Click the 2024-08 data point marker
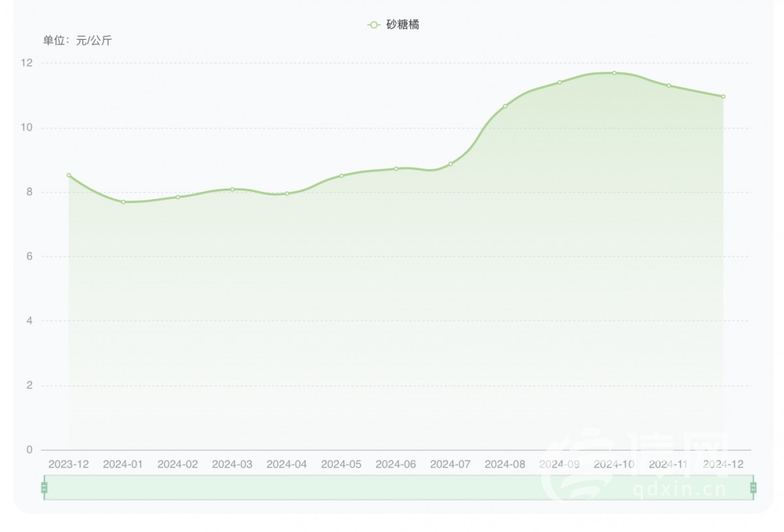 pyautogui.click(x=505, y=106)
